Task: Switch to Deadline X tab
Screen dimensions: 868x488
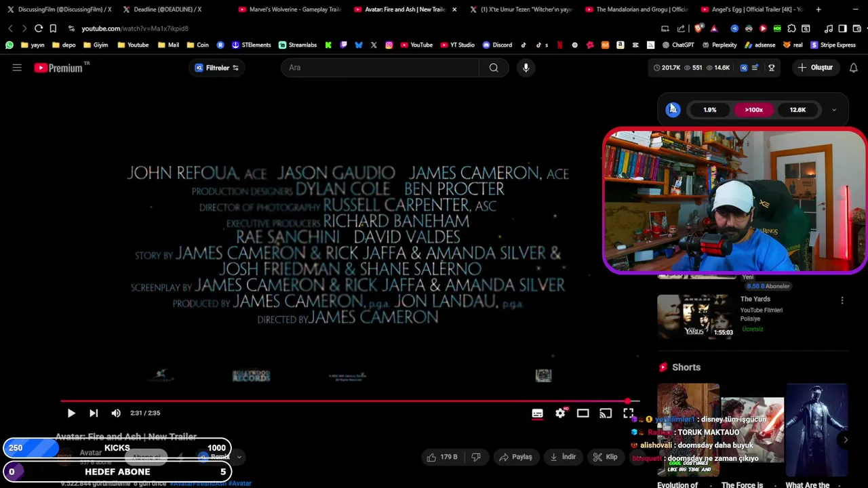Action: [x=163, y=9]
